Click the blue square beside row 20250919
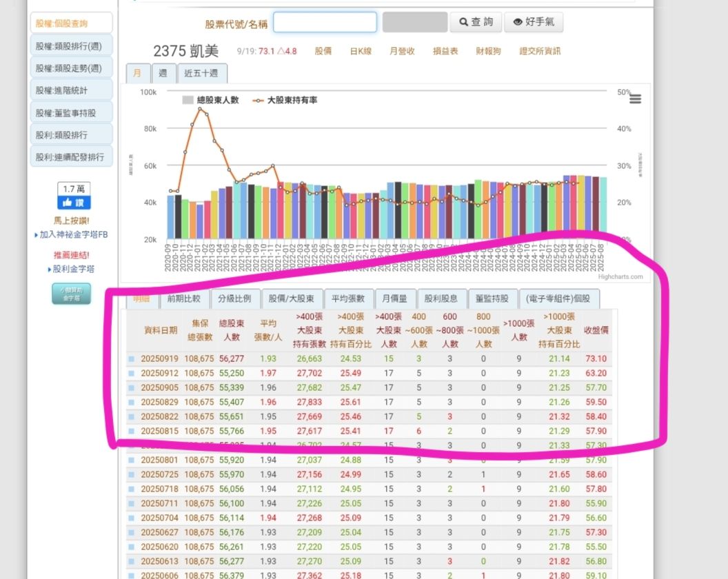Screen dimensions: 728x579 tap(131, 359)
